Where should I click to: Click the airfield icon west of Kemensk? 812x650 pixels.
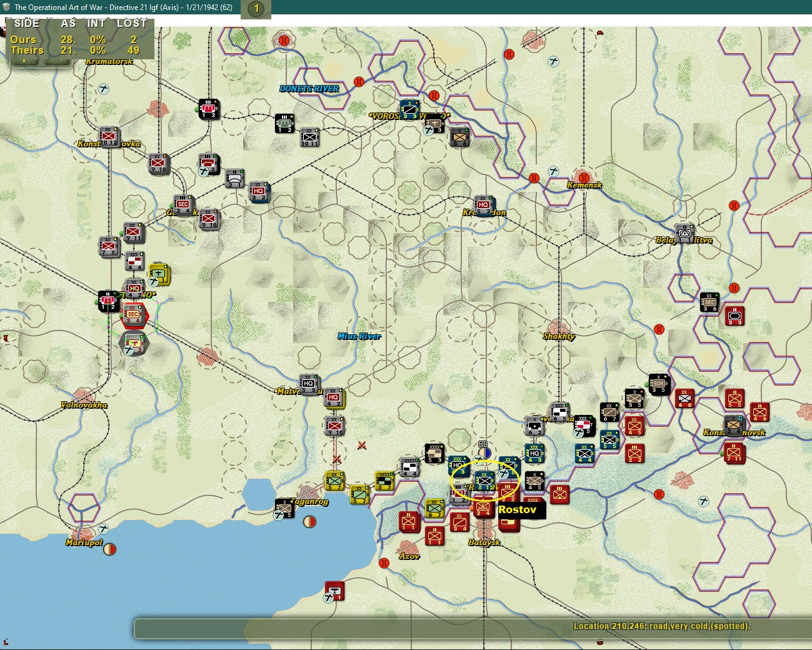(553, 171)
